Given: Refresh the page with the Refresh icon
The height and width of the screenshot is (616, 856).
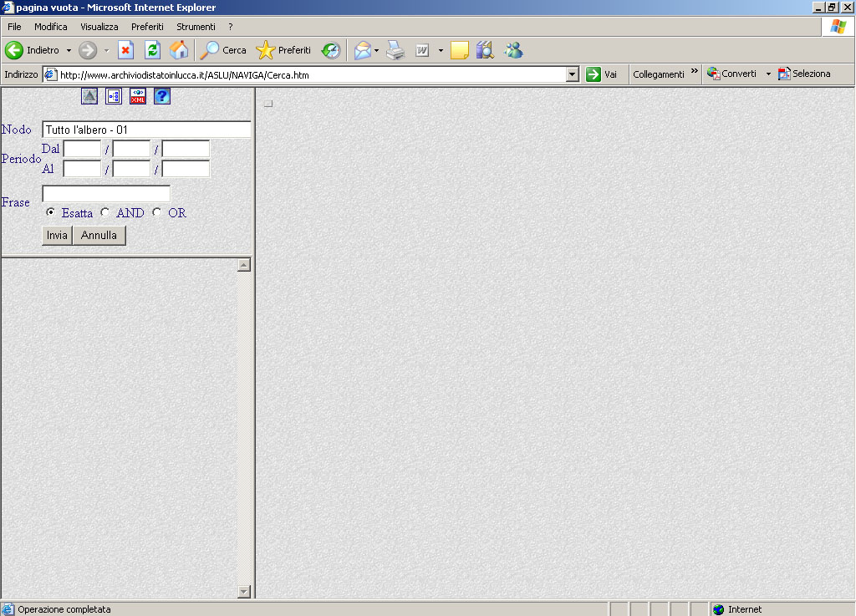Looking at the screenshot, I should click(152, 50).
